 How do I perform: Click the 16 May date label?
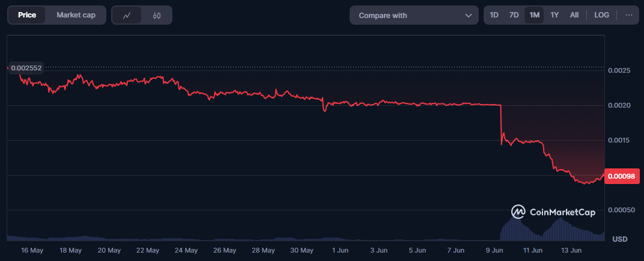pos(32,250)
